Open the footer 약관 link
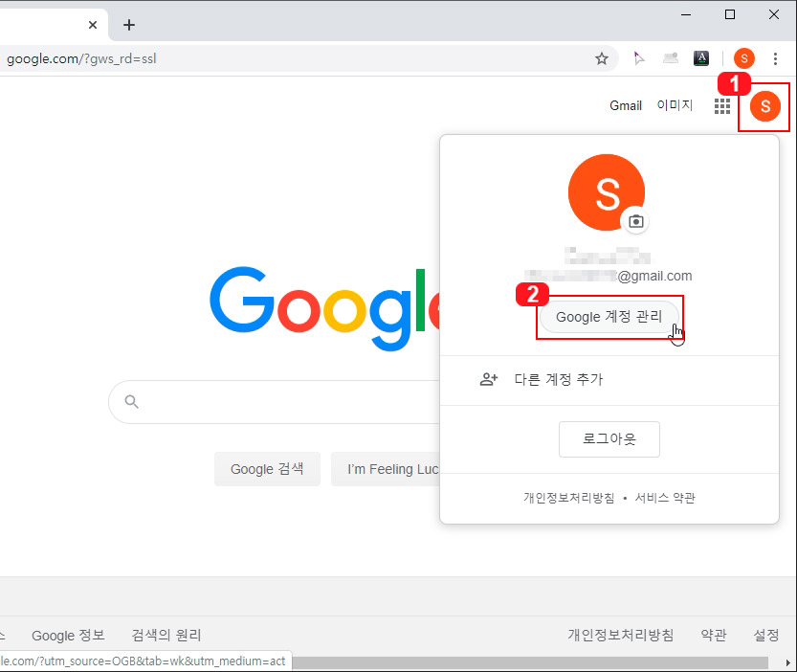Viewport: 797px width, 672px height. tap(714, 635)
